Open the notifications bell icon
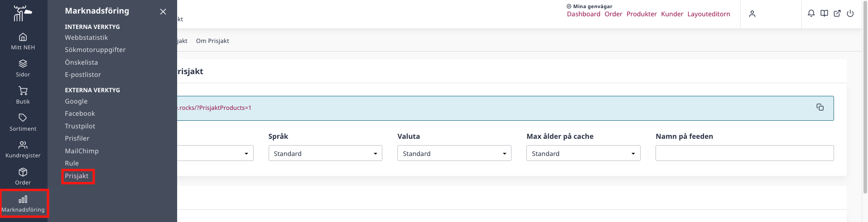 point(811,14)
